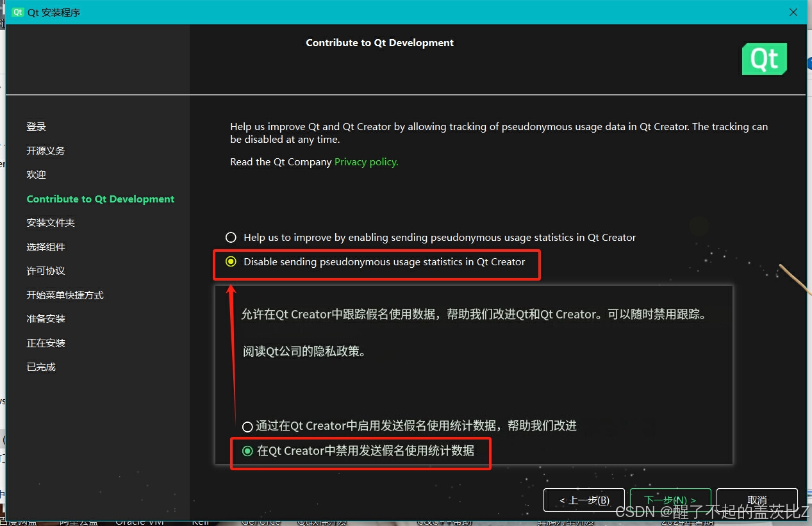Click the Qt logo in header
This screenshot has height=526, width=812.
(765, 59)
